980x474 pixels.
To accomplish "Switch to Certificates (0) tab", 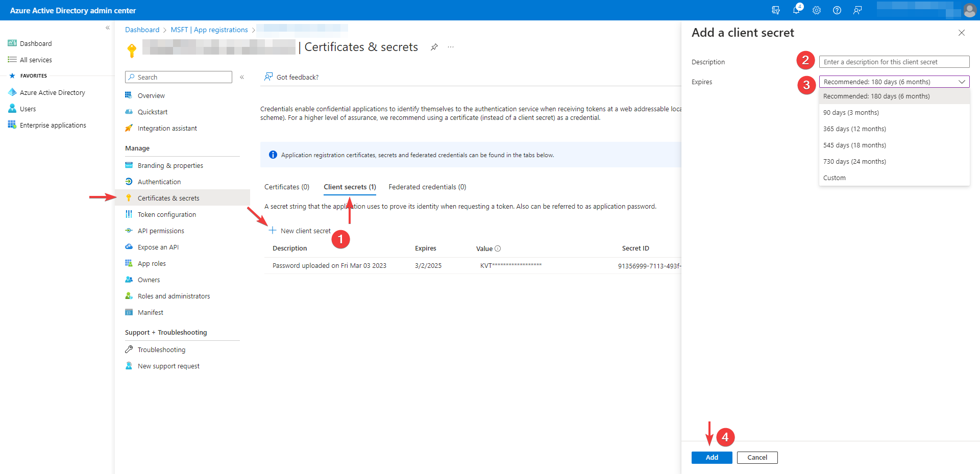I will point(287,187).
